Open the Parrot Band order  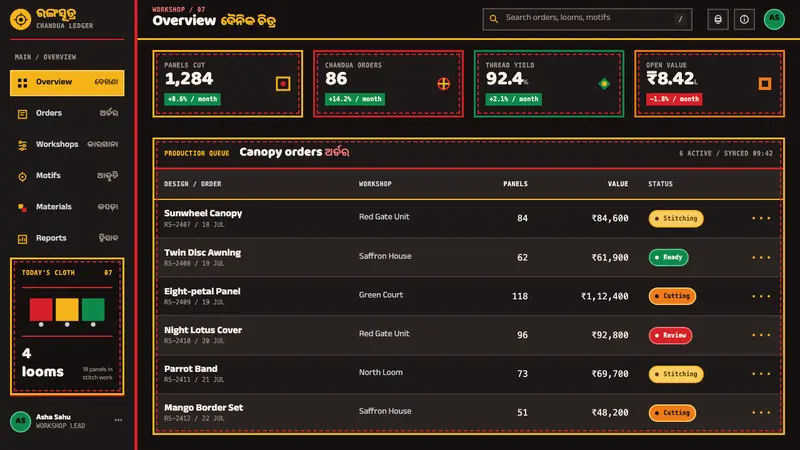tap(191, 369)
